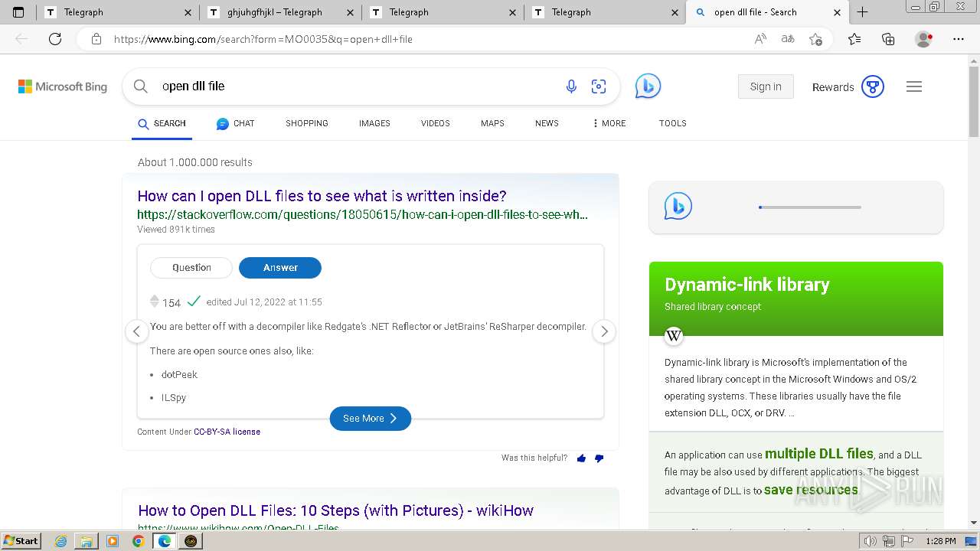Refresh the page
Image resolution: width=980 pixels, height=551 pixels.
pos(55,39)
